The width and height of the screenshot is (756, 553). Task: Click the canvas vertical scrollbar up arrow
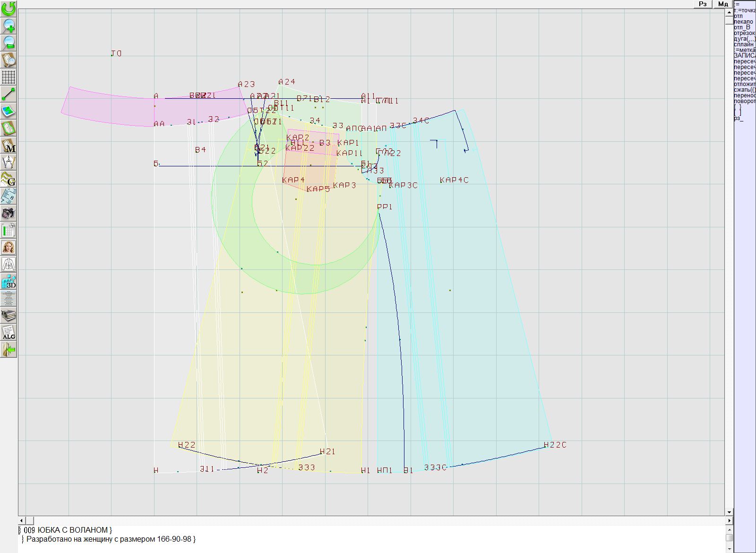[x=729, y=12]
